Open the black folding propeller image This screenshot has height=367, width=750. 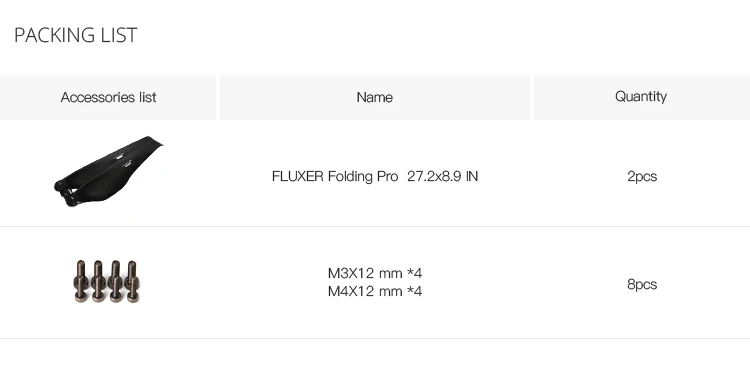coord(108,171)
